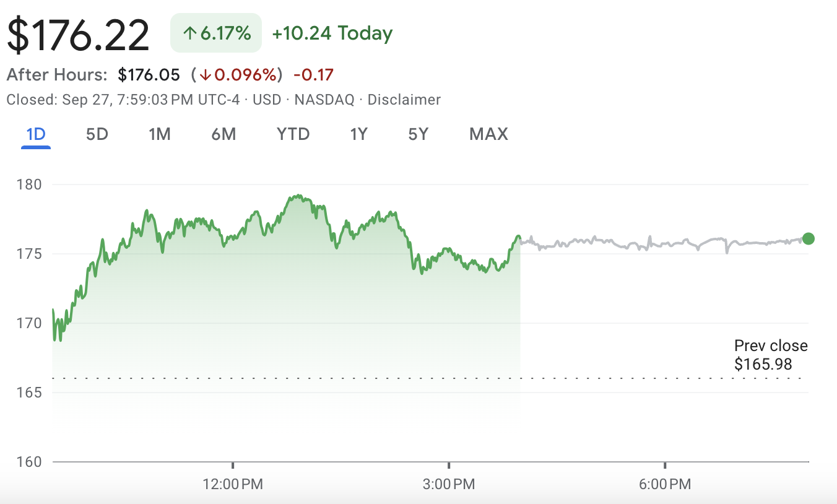
Task: Select the MAX range tab
Action: tap(488, 134)
